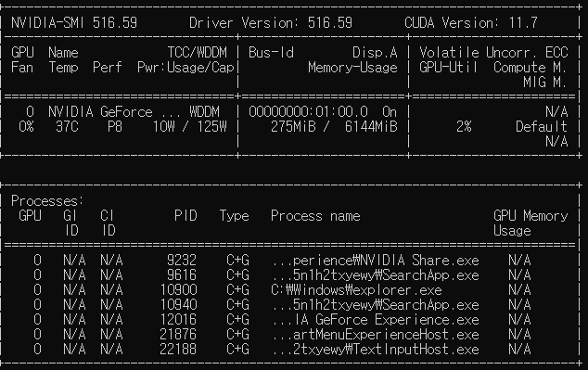Click the Bus-Id 00000000:01:00.0 value

coord(308,112)
